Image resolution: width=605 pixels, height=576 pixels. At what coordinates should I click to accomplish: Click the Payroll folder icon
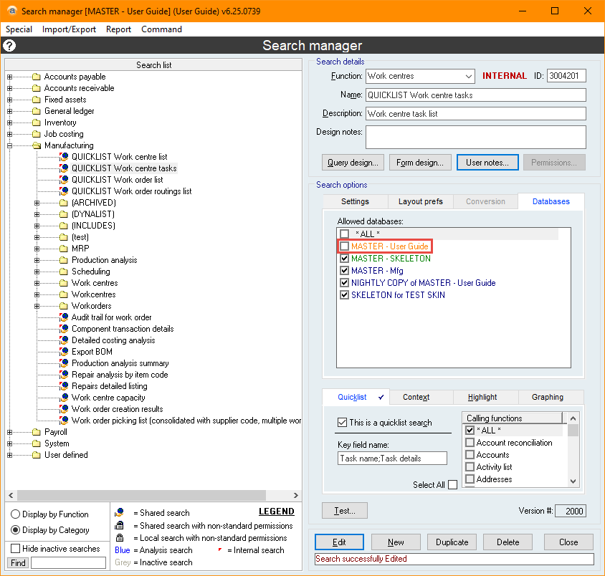(x=36, y=432)
